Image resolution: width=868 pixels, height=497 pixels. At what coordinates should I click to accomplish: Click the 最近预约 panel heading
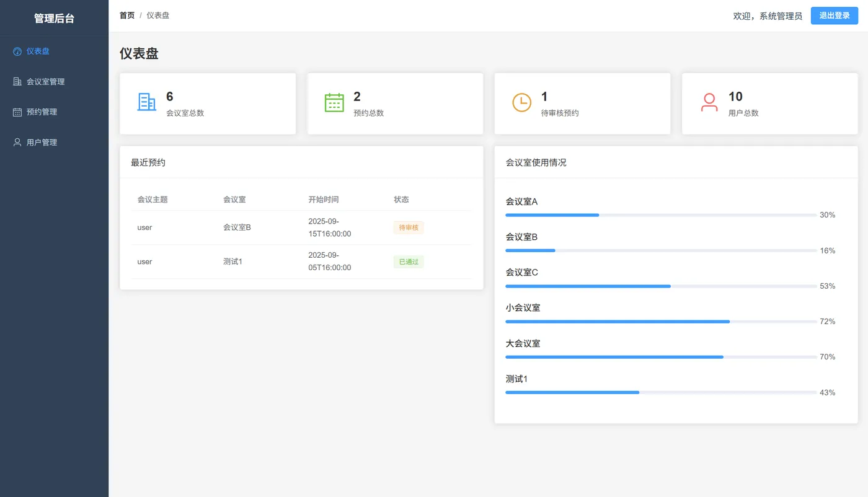[x=148, y=162]
